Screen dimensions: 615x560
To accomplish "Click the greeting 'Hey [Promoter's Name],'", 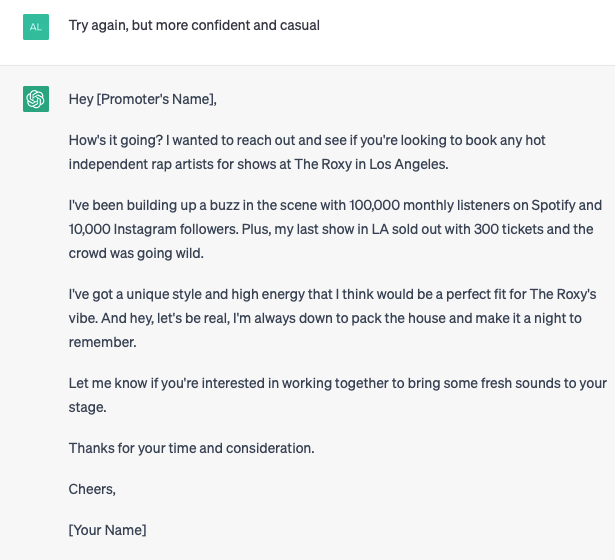I will coord(142,99).
